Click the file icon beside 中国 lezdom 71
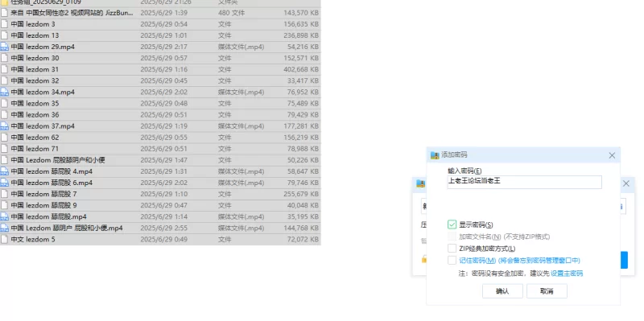The width and height of the screenshot is (644, 321). point(4,149)
